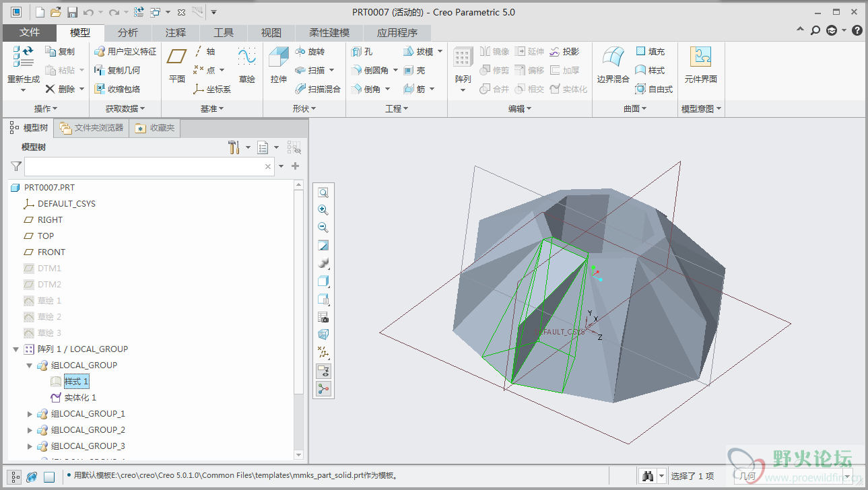This screenshot has height=490, width=868.
Task: Select the 坐标系 (Coordinate system) tool
Action: coord(211,89)
